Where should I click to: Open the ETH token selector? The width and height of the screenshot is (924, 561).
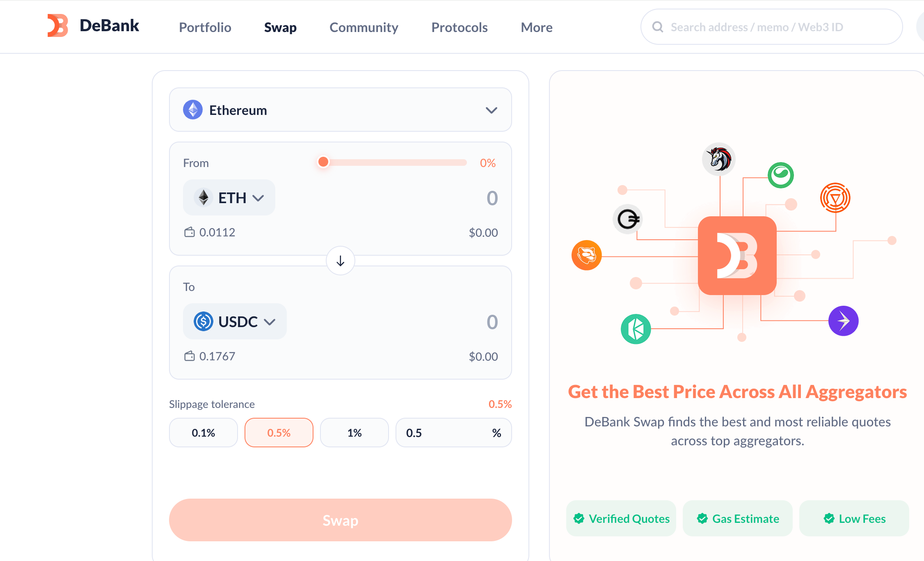tap(229, 197)
